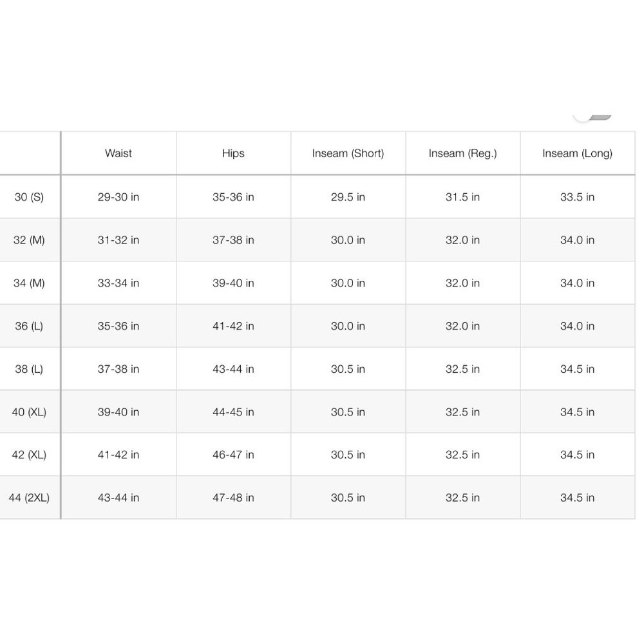Click the 33.5 in long inseam cell

pos(578,197)
